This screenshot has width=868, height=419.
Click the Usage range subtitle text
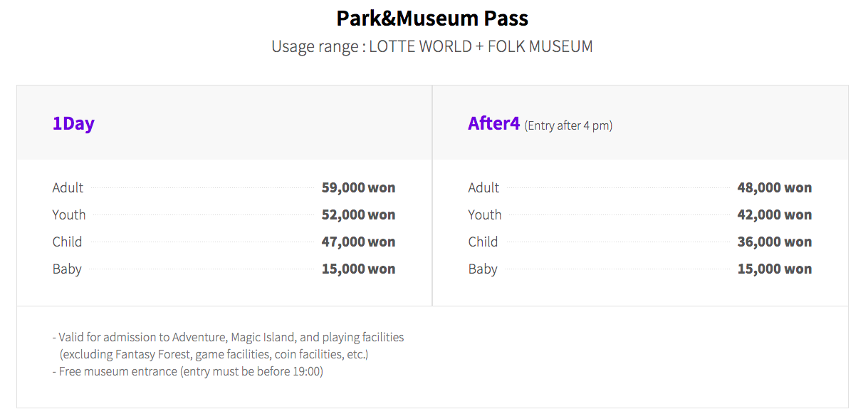coord(432,47)
